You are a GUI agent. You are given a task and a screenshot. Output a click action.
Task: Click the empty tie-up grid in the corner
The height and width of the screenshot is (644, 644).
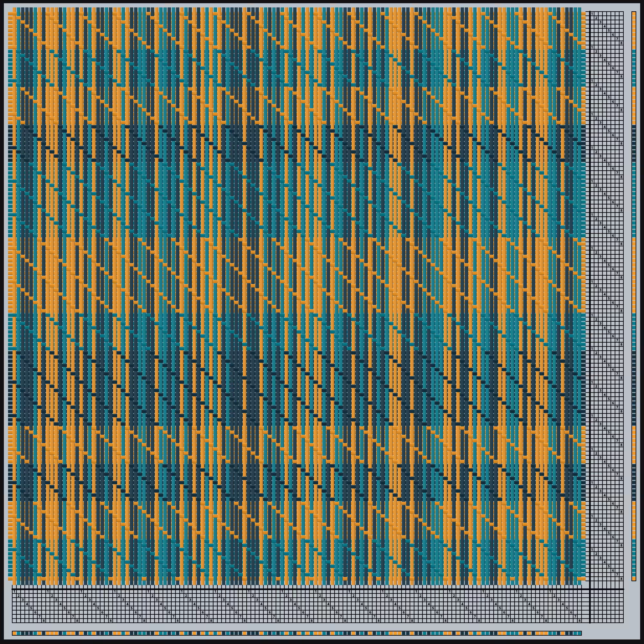point(607,606)
